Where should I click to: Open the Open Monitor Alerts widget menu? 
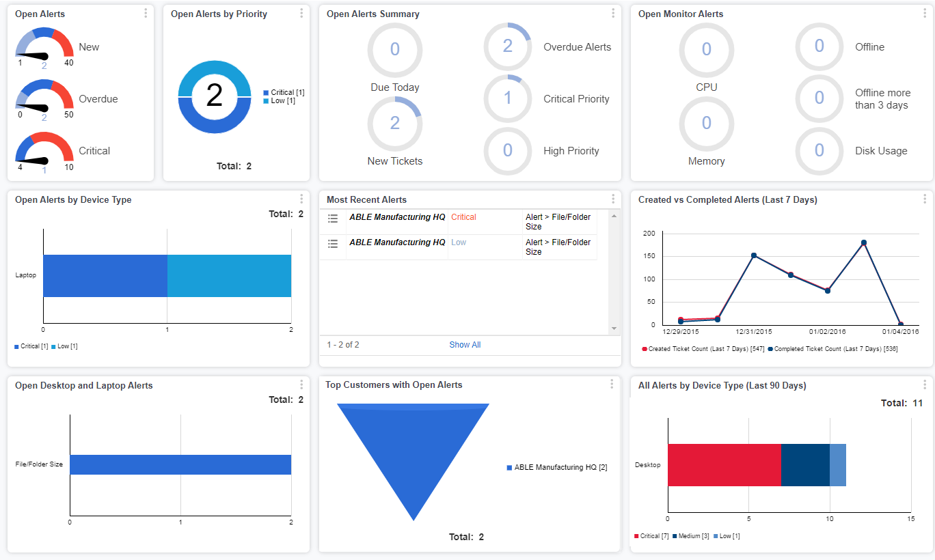[925, 14]
